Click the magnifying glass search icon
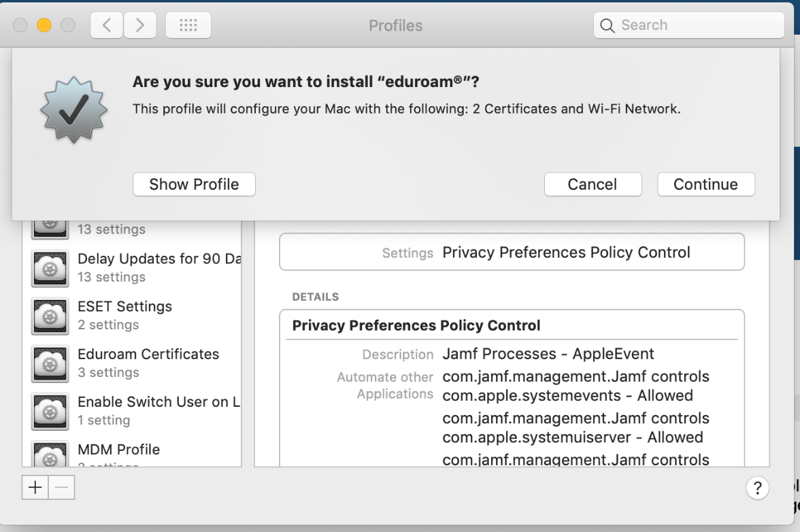 pos(607,25)
